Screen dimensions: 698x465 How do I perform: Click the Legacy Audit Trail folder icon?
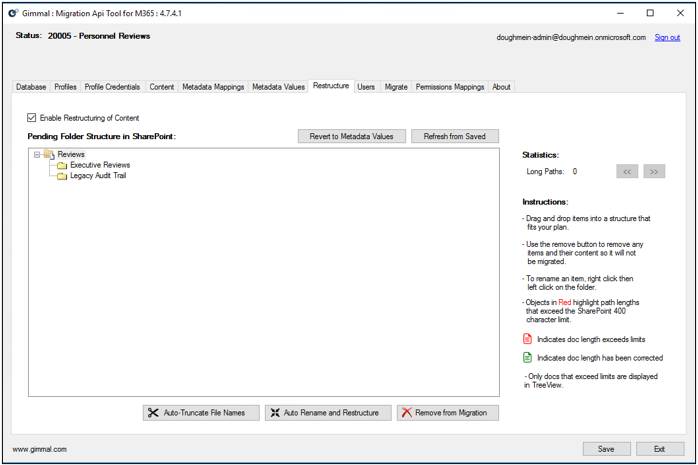[62, 176]
